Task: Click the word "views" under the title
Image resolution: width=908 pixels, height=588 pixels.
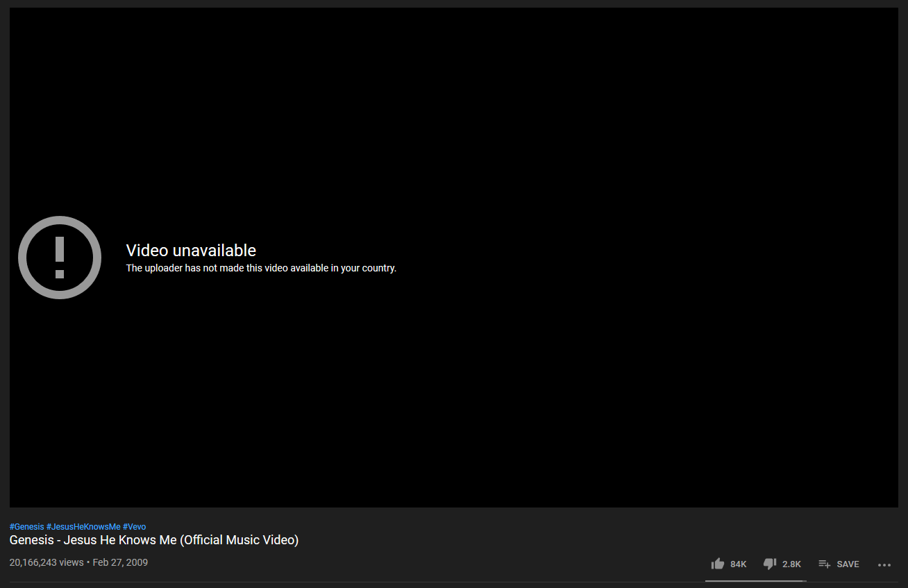Action: point(72,562)
